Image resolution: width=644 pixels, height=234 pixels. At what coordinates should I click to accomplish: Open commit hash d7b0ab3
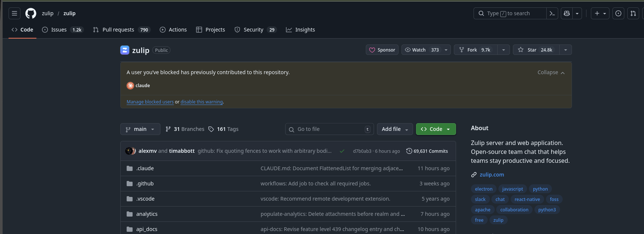coord(362,151)
